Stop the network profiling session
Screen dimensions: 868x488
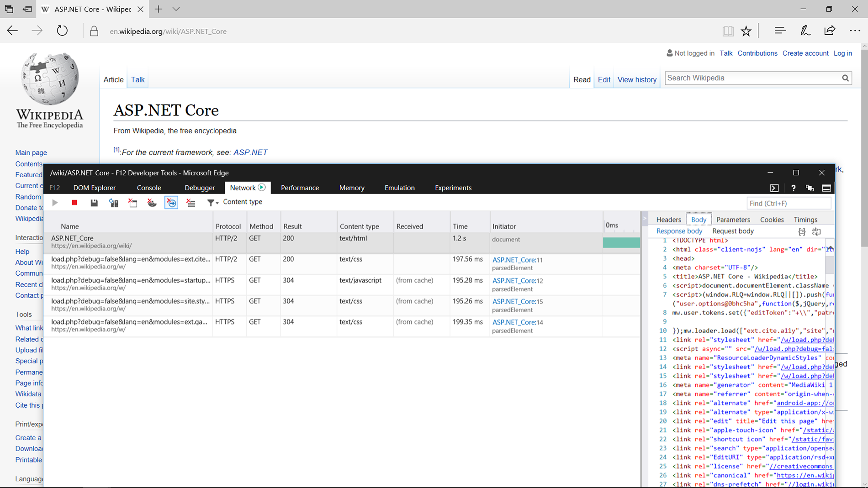(x=74, y=203)
